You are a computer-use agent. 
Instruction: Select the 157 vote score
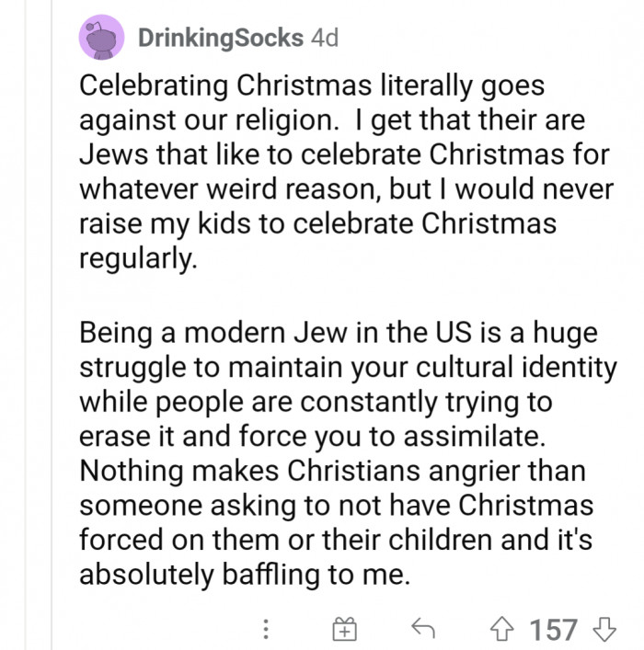coord(554,630)
